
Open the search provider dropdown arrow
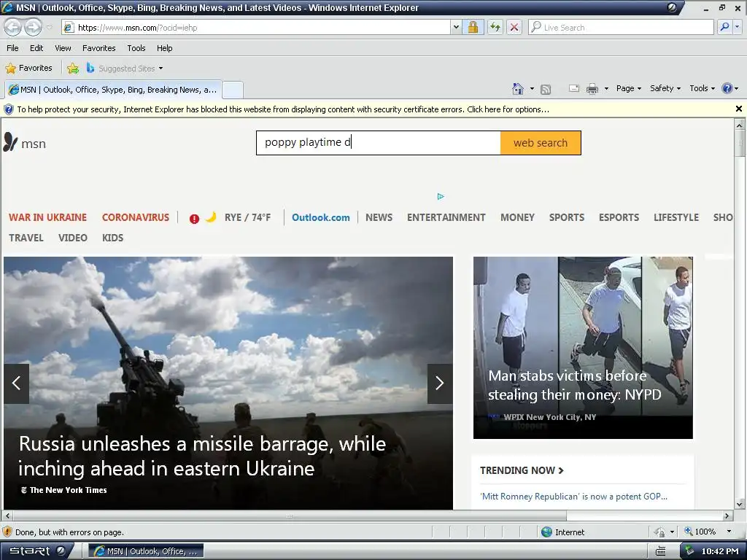click(x=737, y=27)
